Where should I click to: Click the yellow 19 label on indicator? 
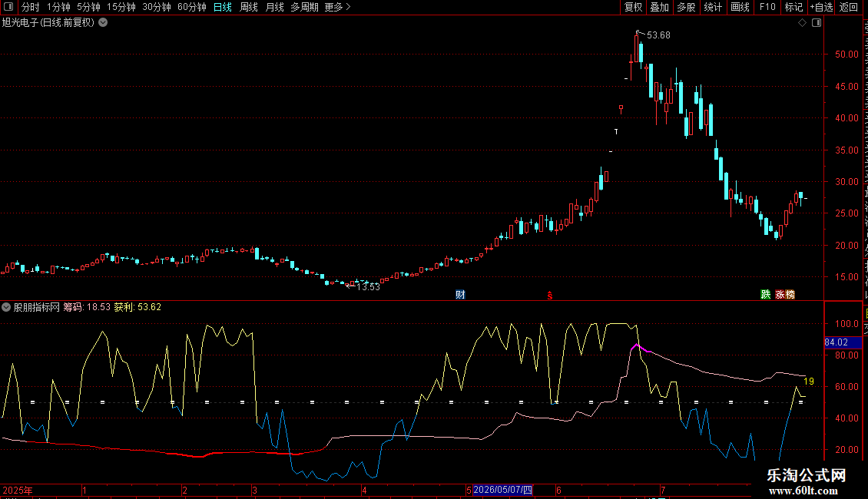click(x=809, y=382)
